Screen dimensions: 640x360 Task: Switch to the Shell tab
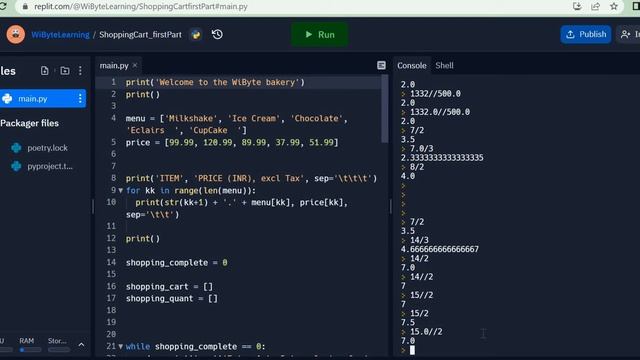(x=444, y=65)
